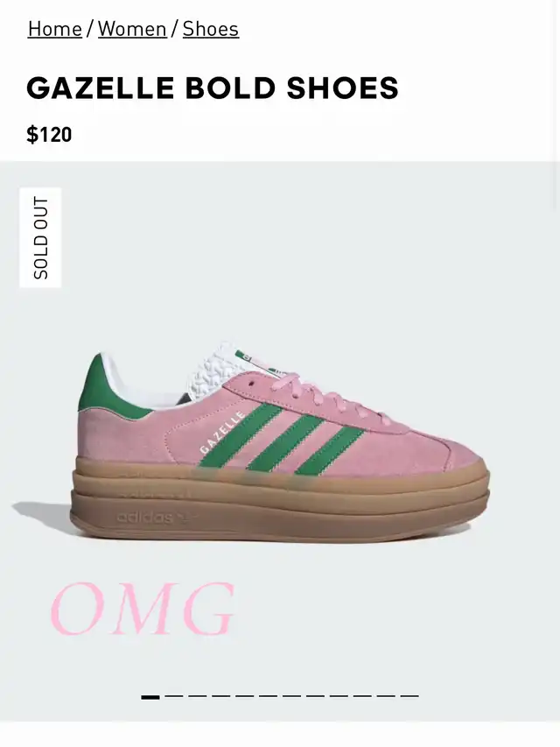
Task: Jump to the second carousel slide indicator
Action: click(174, 696)
